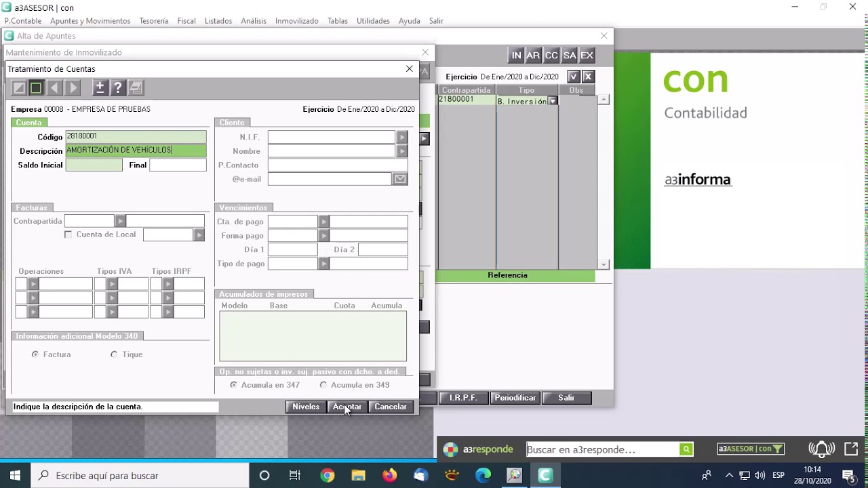Viewport: 868px width, 488px height.
Task: Open the Tesorería menu
Action: tap(154, 21)
